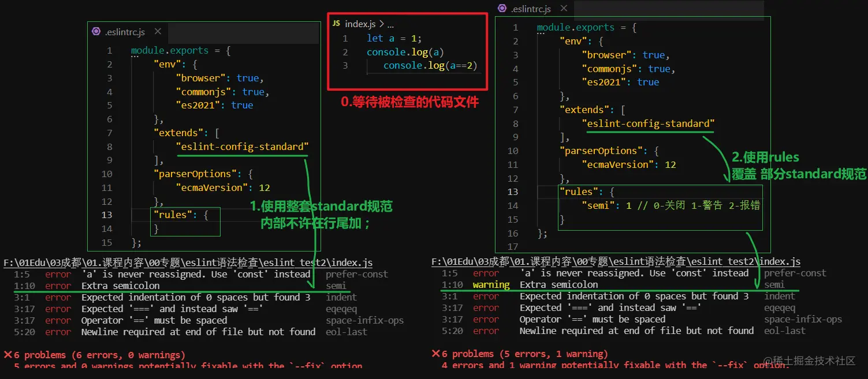Click the 'space-infix-ops' rule name in right terminal
The height and width of the screenshot is (379, 868).
point(803,320)
